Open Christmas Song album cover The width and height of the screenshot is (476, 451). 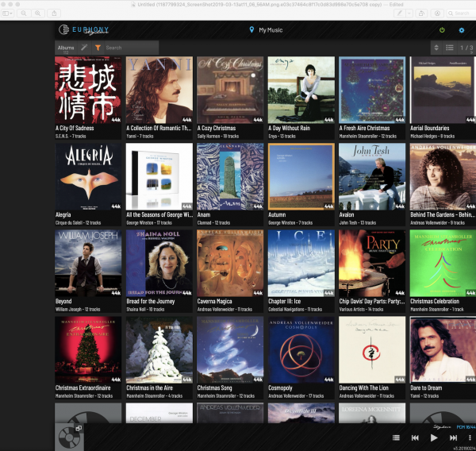tap(230, 349)
